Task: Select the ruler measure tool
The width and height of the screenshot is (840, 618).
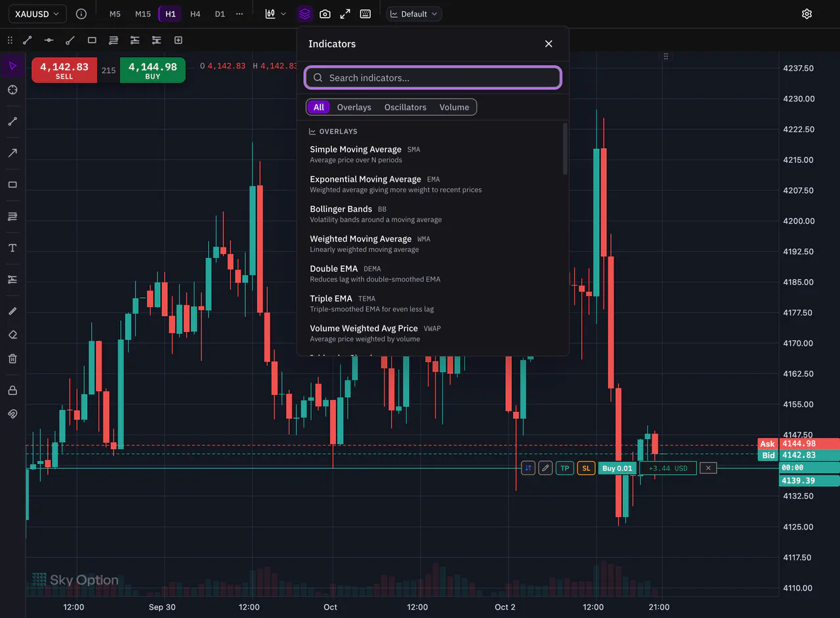Action: tap(12, 311)
